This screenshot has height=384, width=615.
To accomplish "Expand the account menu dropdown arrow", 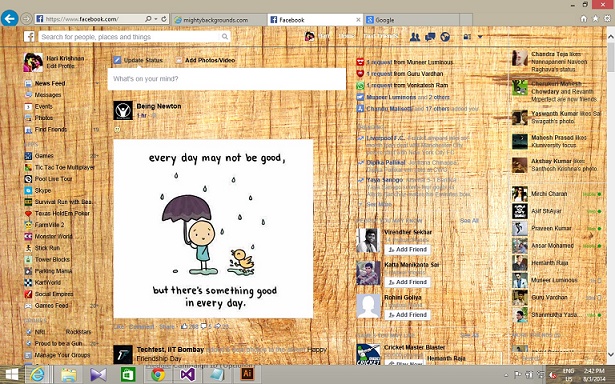I will point(480,37).
